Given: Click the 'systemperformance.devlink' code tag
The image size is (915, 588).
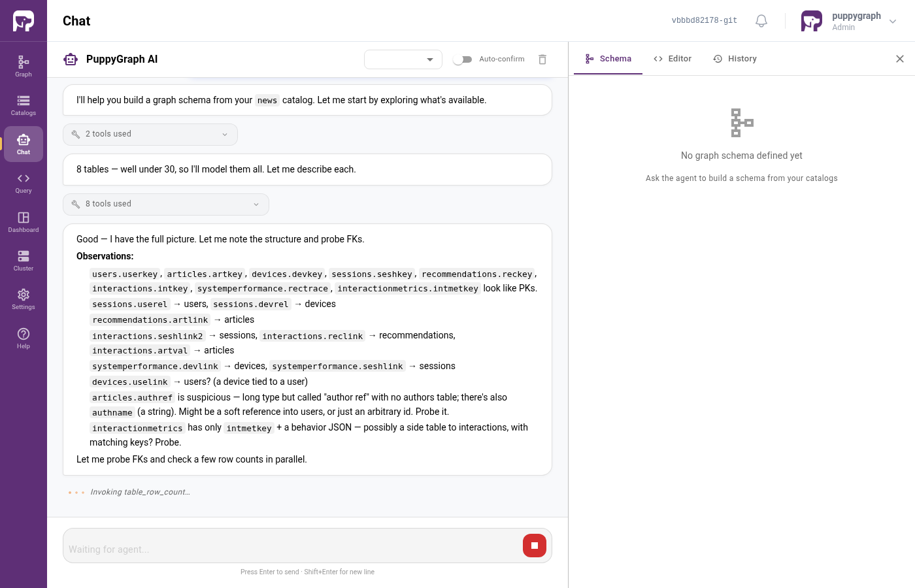Looking at the screenshot, I should (x=156, y=367).
